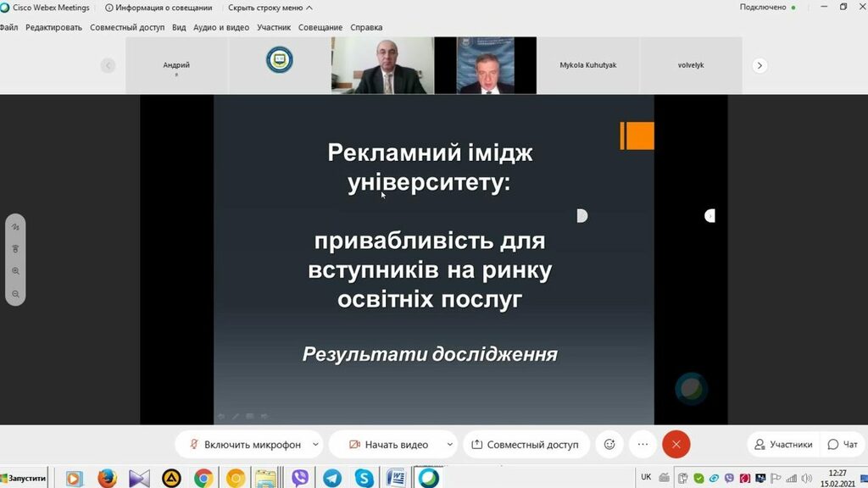Screen dimensions: 868x488
Task: Open Telegram from the taskbar
Action: point(332,479)
